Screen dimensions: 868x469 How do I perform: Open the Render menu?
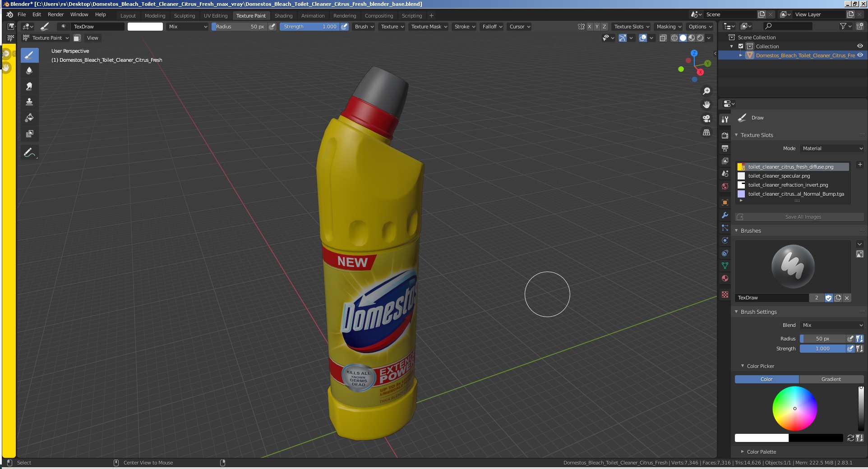click(x=55, y=14)
